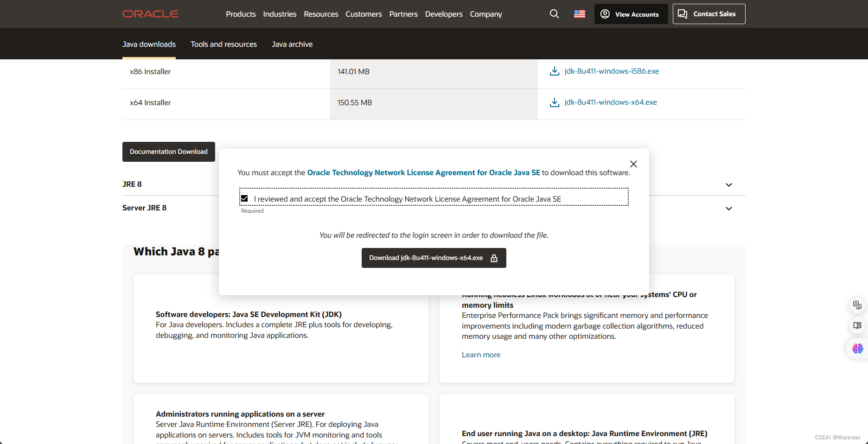The image size is (868, 444).
Task: Click 'End user running Java on a desktop' heading
Action: click(585, 433)
